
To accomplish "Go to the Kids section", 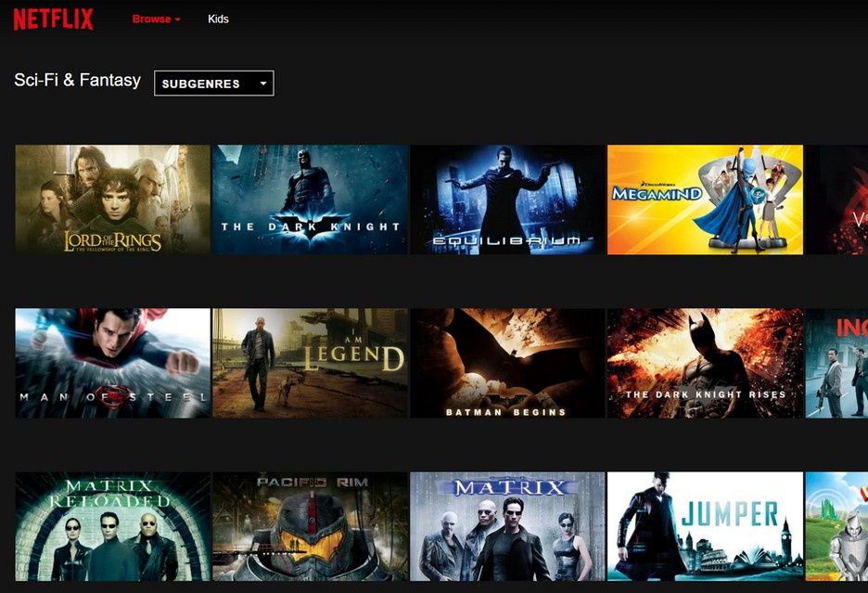I will click(x=218, y=19).
